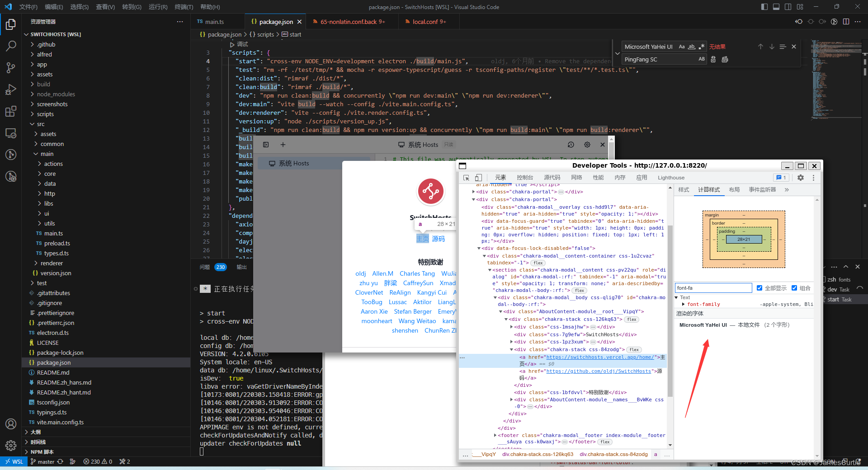Viewport: 868px width, 470px height.
Task: Open the Manage gear in activity bar
Action: point(11,446)
